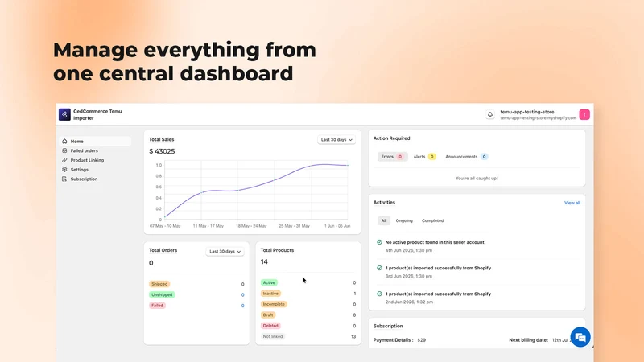Show Ongoing activities tab

pos(404,220)
